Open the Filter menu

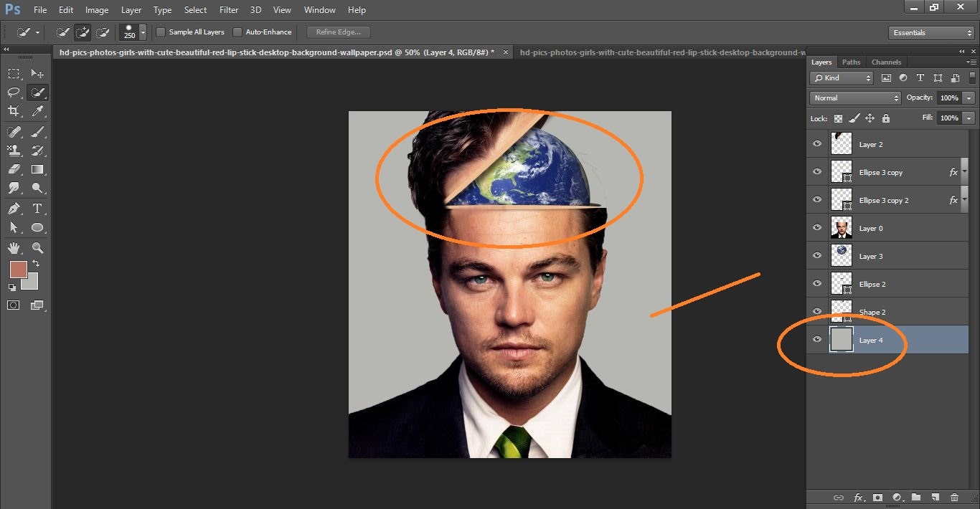228,9
